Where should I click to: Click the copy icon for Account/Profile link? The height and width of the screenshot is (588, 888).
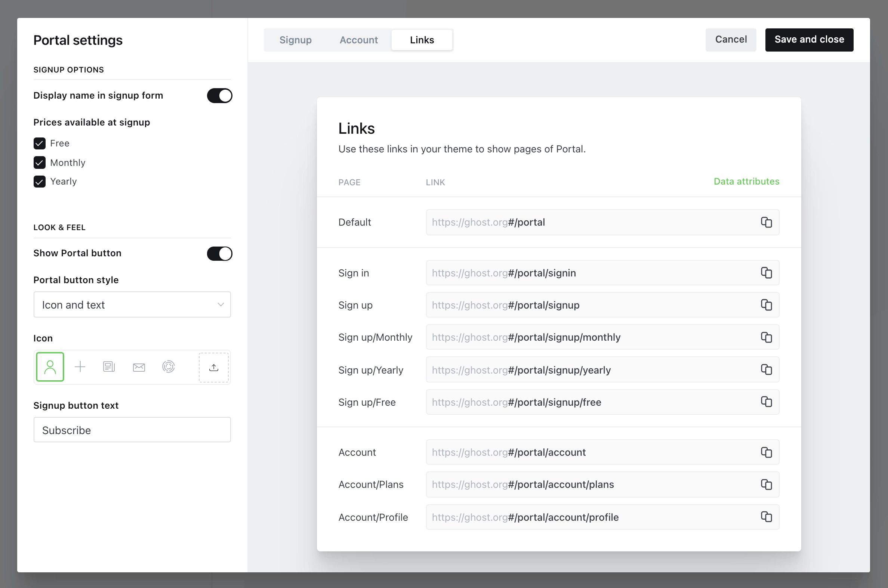tap(766, 517)
